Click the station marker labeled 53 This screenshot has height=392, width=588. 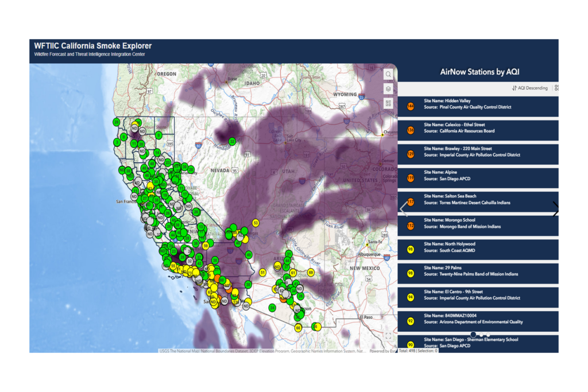(256, 223)
